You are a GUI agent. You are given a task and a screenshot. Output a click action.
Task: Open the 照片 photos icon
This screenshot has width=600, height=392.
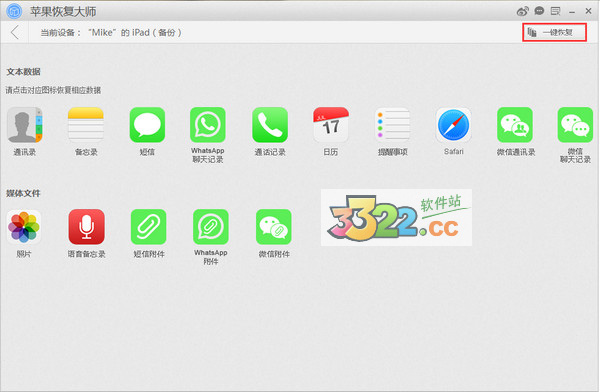click(24, 227)
